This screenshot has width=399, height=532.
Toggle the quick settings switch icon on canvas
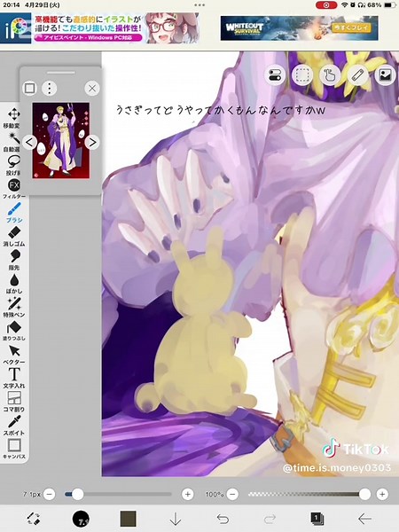(x=275, y=74)
